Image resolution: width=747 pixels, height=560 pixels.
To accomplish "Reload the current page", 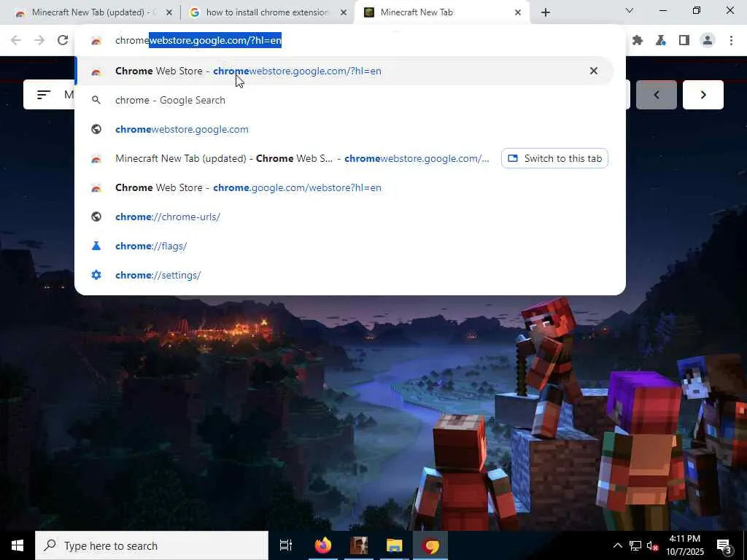I will pyautogui.click(x=63, y=41).
